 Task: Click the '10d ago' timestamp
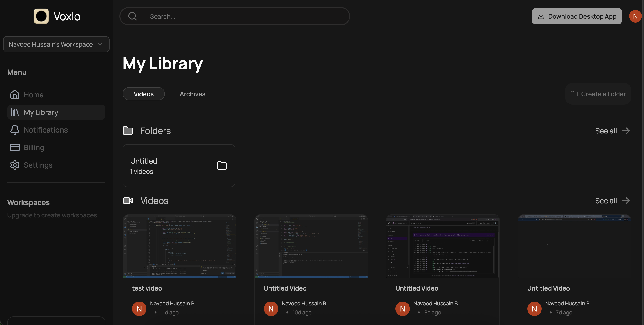click(302, 313)
